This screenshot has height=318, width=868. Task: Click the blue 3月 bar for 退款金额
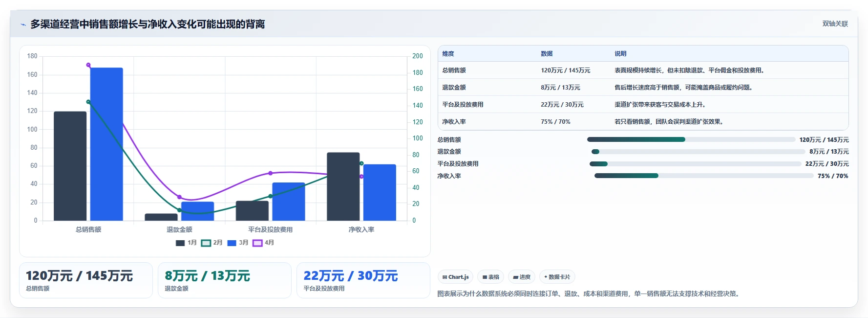click(198, 211)
